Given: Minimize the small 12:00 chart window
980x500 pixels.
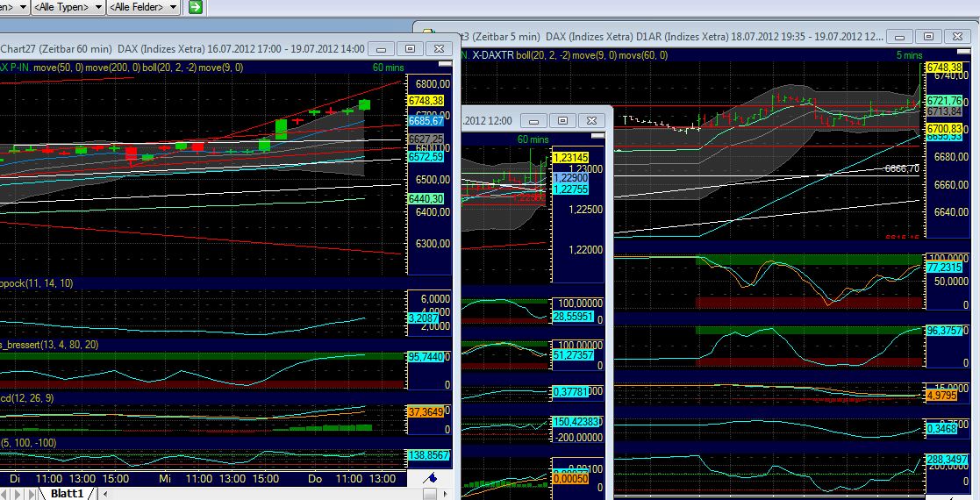Looking at the screenshot, I should click(533, 121).
